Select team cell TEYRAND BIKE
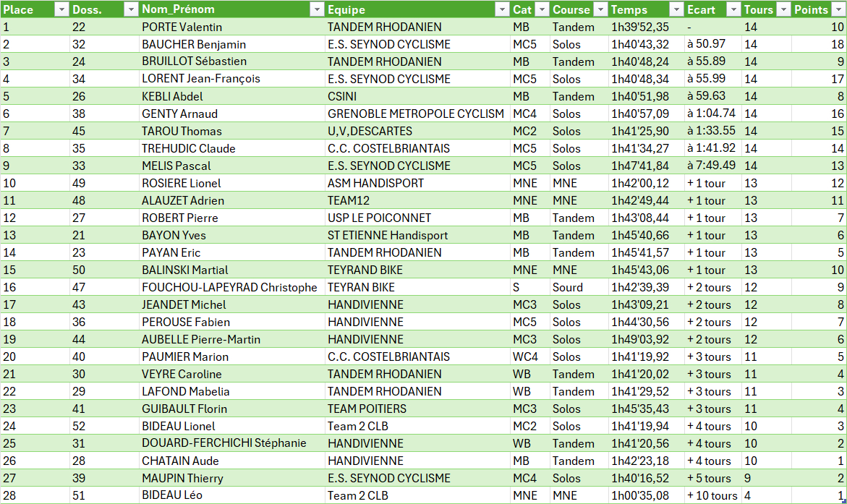This screenshot has width=847, height=504. pos(417,270)
